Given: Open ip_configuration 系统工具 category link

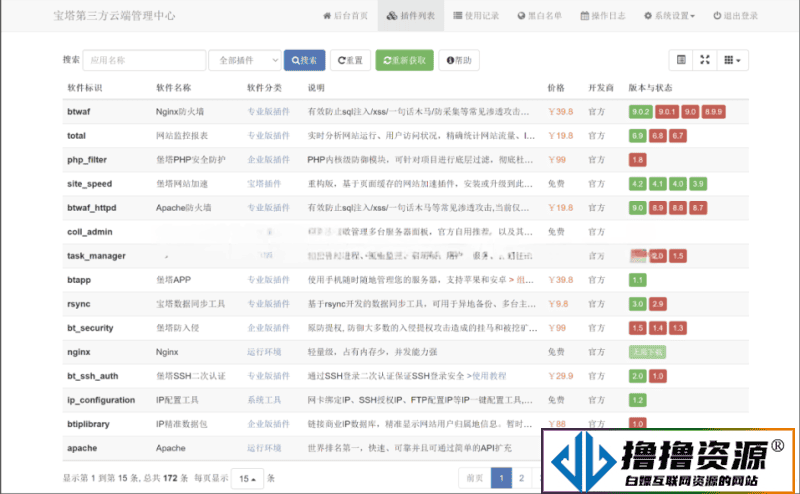Looking at the screenshot, I should pyautogui.click(x=264, y=400).
